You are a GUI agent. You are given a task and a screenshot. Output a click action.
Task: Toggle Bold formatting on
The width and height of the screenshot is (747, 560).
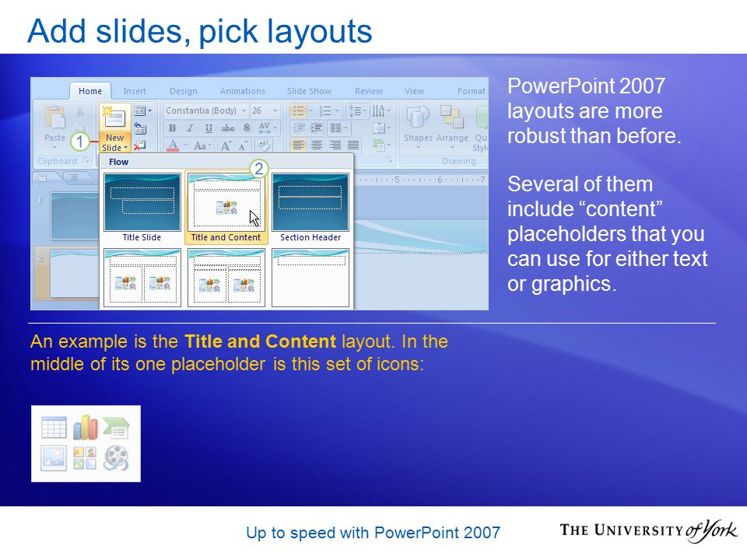(172, 128)
